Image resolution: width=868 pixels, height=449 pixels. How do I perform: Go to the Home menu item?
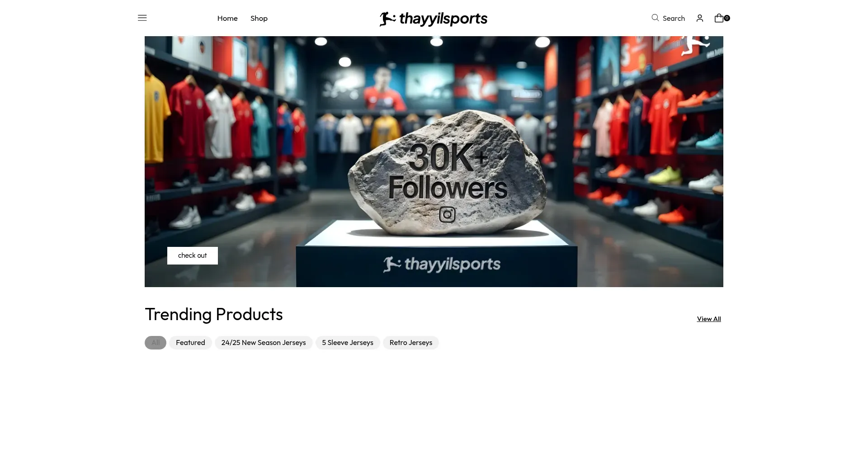(x=227, y=18)
